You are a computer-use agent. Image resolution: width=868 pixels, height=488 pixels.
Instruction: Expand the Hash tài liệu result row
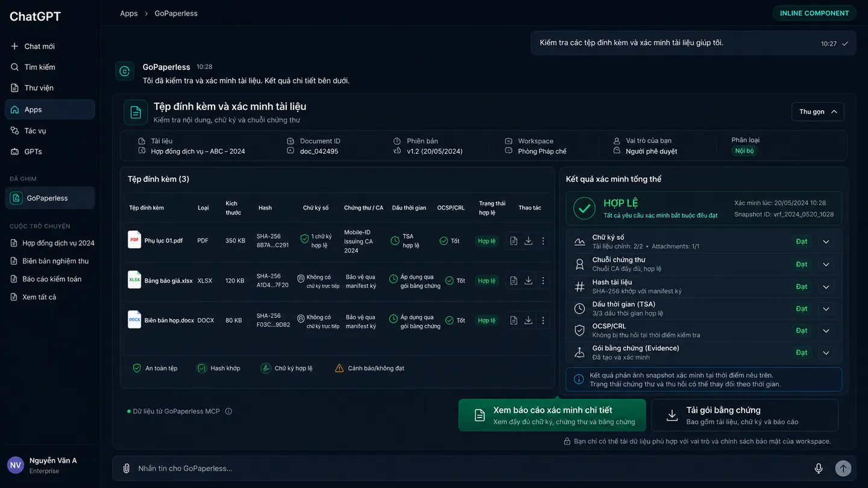coord(826,286)
